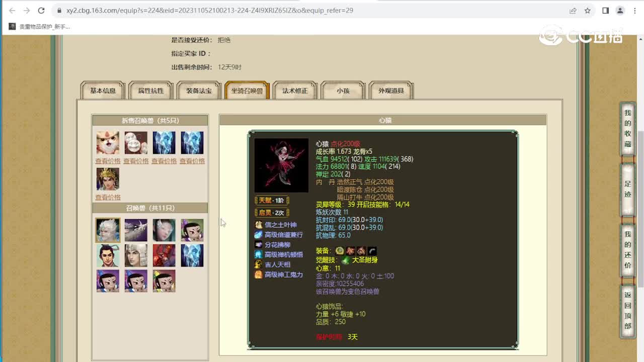The image size is (644, 362).
Task: Switch to the 外观道具 tab
Action: pos(391,91)
